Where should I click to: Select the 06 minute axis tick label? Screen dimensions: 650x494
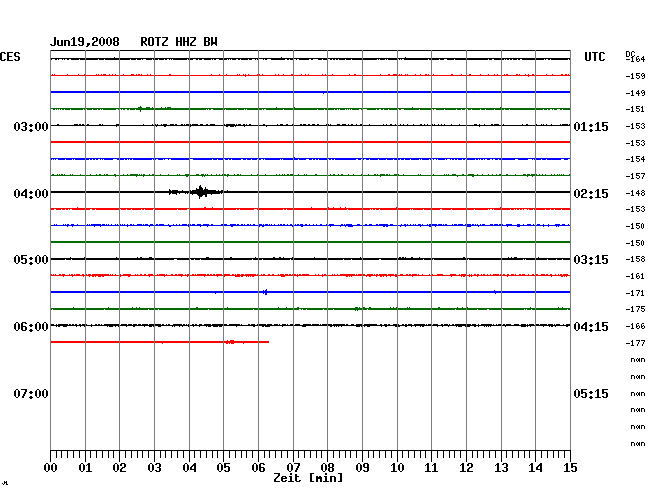(x=258, y=468)
